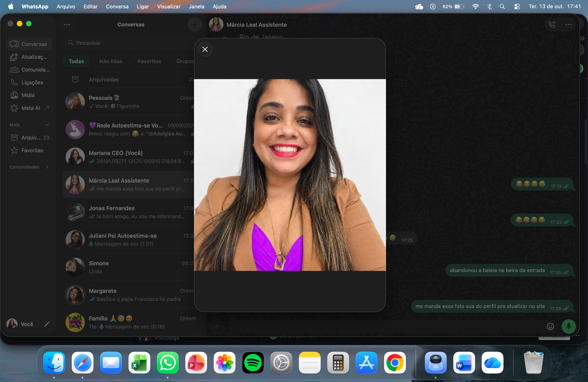Open the Margarete conversation

128,295
